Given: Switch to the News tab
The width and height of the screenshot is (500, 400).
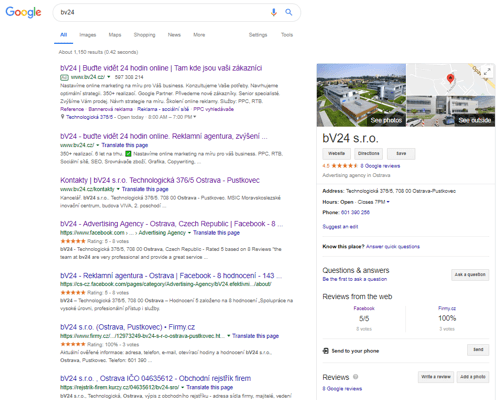Looking at the screenshot, I should click(174, 35).
